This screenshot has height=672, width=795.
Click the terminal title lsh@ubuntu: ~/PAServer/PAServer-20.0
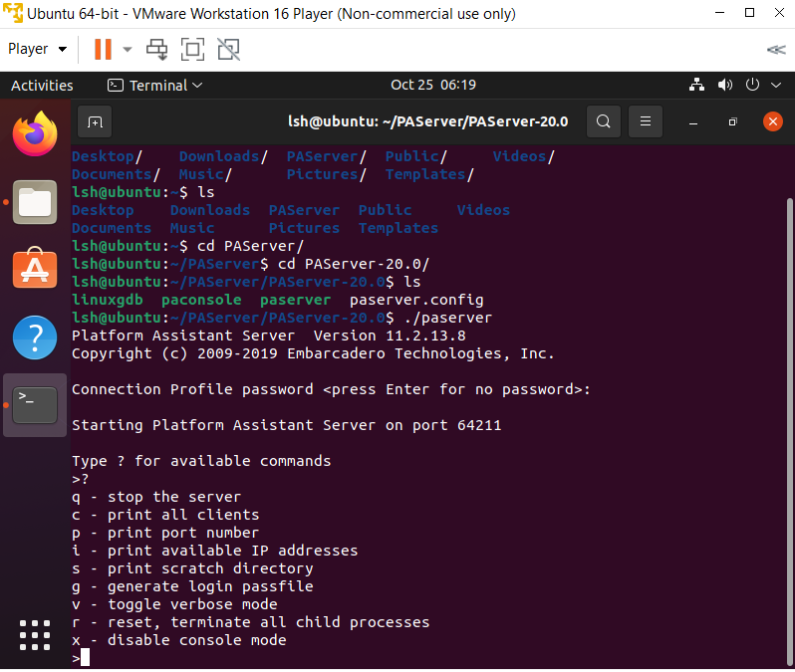point(428,121)
